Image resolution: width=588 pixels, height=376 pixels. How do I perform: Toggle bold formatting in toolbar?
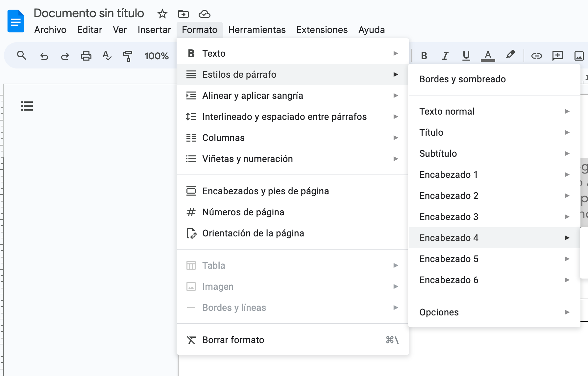424,56
